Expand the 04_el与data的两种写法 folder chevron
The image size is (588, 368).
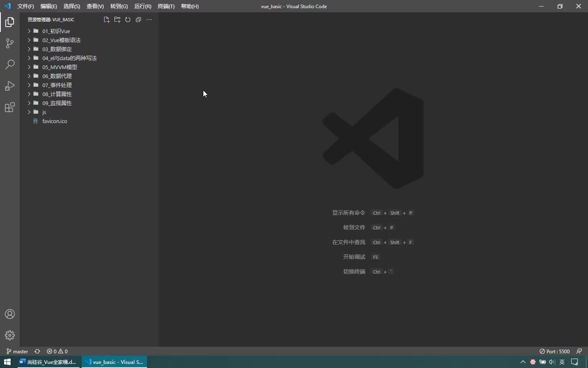[x=29, y=58]
